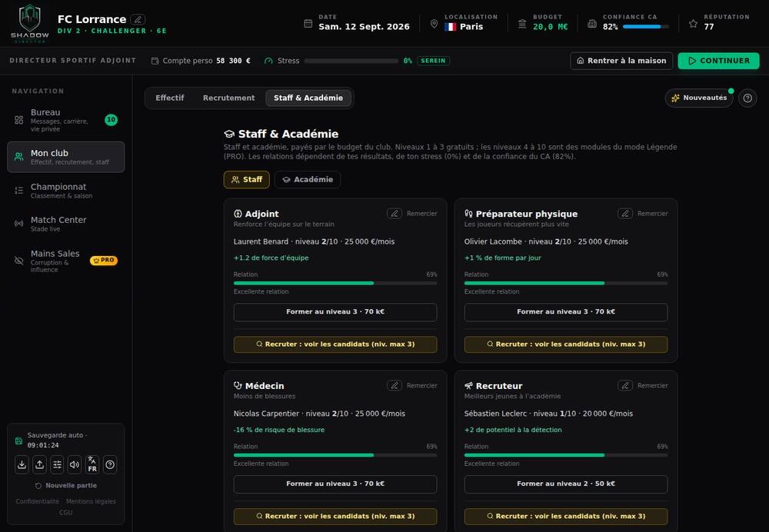Screen dimensions: 769x532
Task: Open Championnat in the navigation
Action: click(65, 191)
